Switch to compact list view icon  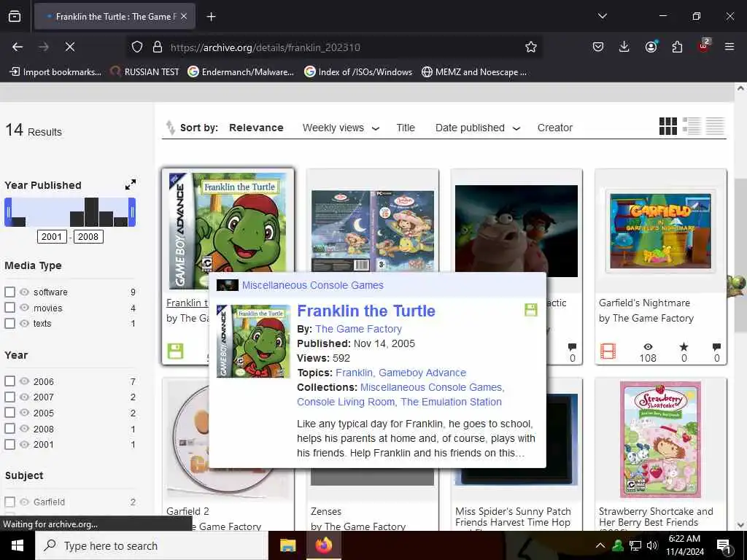715,127
